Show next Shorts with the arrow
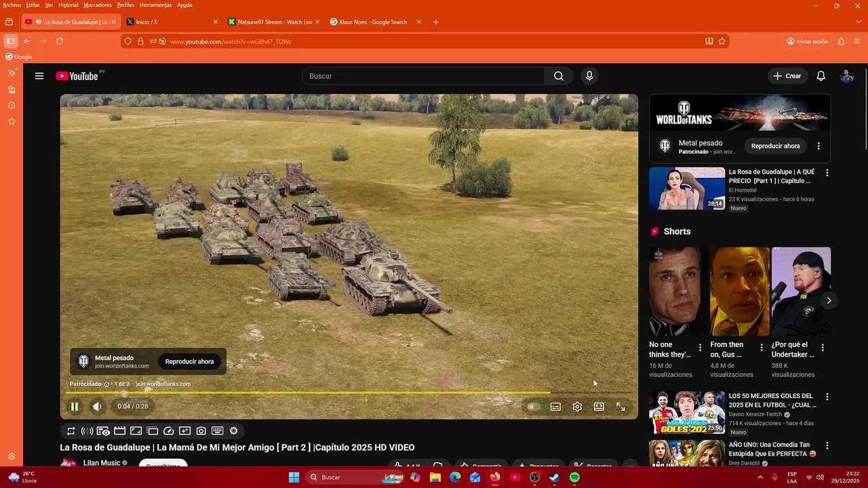Viewport: 868px width, 488px height. [829, 300]
